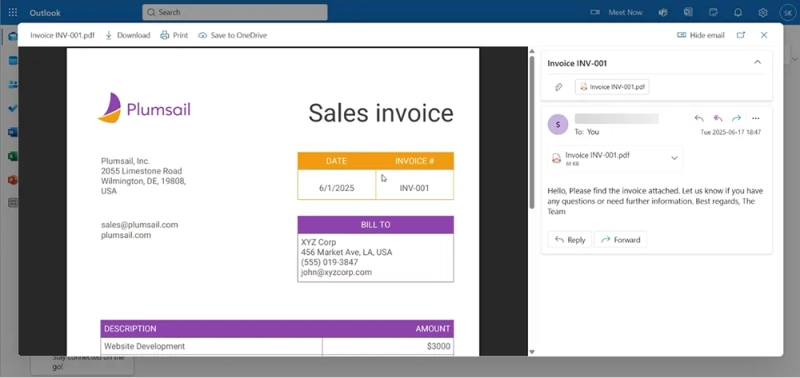Collapse the Invoice INV-001 attachments header

(x=758, y=62)
